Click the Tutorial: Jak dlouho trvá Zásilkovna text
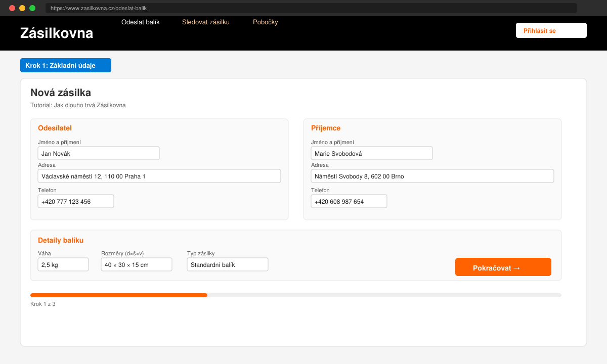Screen dimensions: 607x364 click(78, 105)
